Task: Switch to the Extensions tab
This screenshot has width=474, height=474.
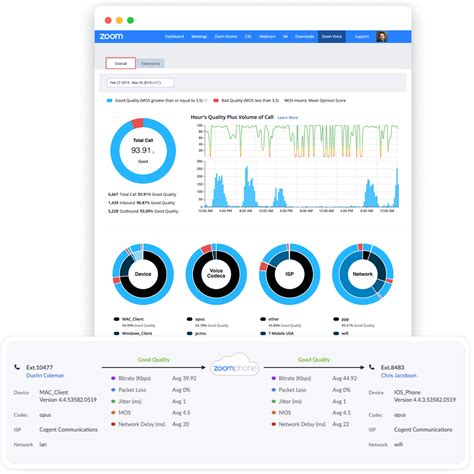Action: click(x=150, y=63)
